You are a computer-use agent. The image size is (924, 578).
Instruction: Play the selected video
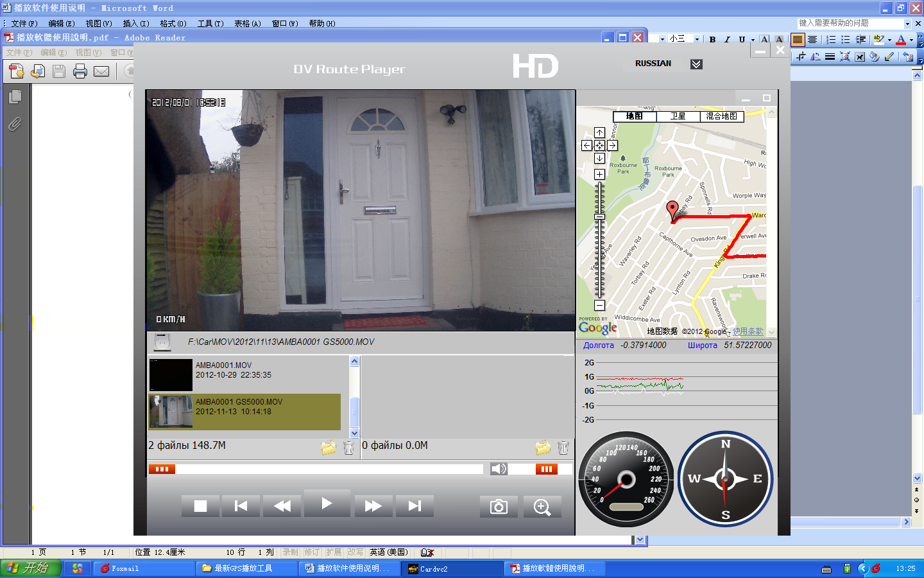(327, 504)
